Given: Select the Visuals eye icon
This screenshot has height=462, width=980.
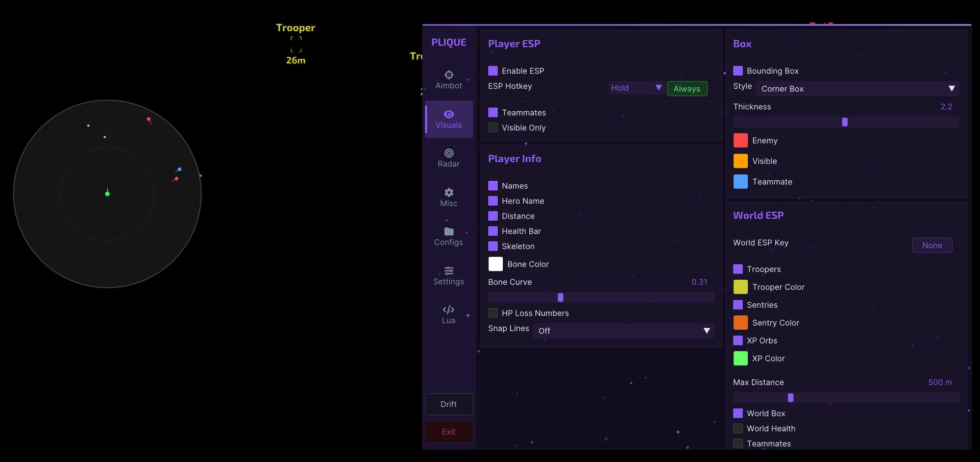Looking at the screenshot, I should [449, 114].
